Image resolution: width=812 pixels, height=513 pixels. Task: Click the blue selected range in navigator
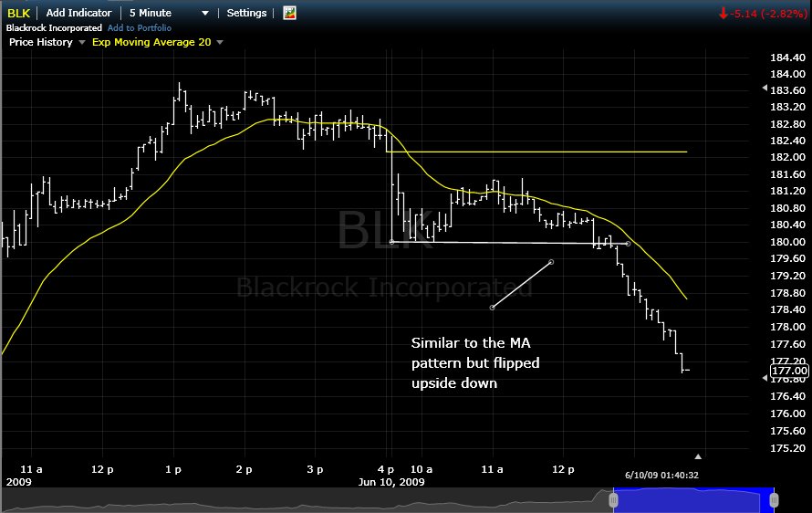click(x=694, y=500)
